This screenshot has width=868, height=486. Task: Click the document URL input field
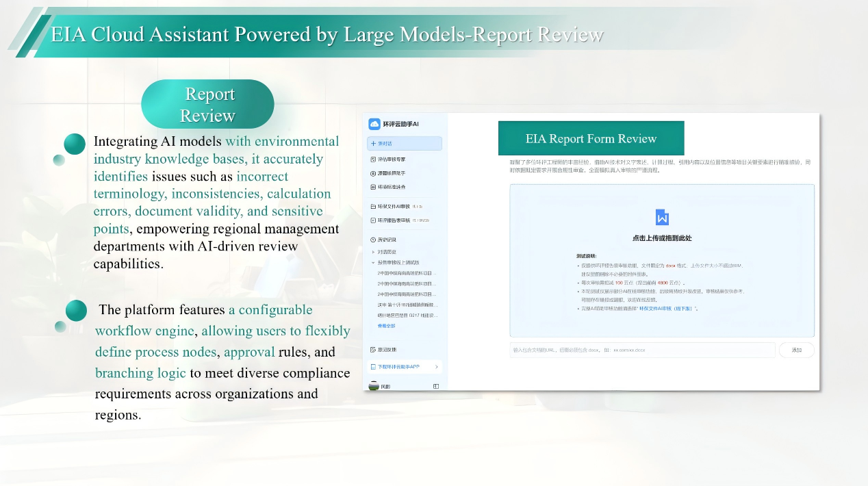pyautogui.click(x=642, y=350)
